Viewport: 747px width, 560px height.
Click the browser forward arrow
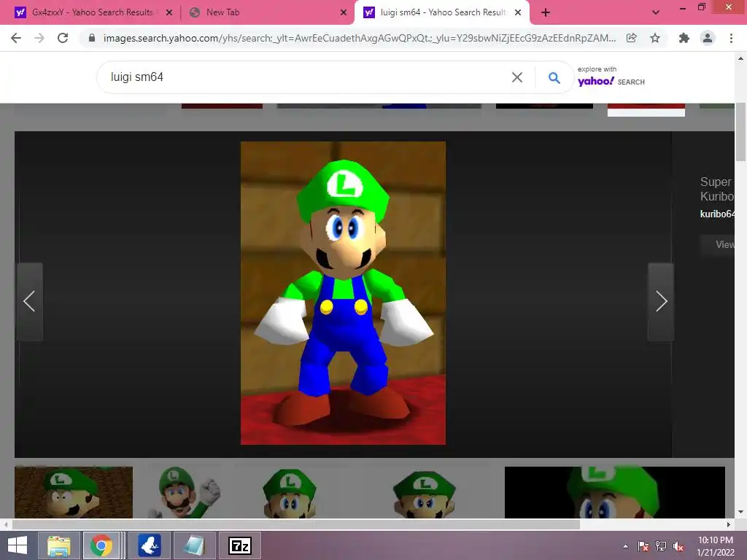[x=39, y=38]
